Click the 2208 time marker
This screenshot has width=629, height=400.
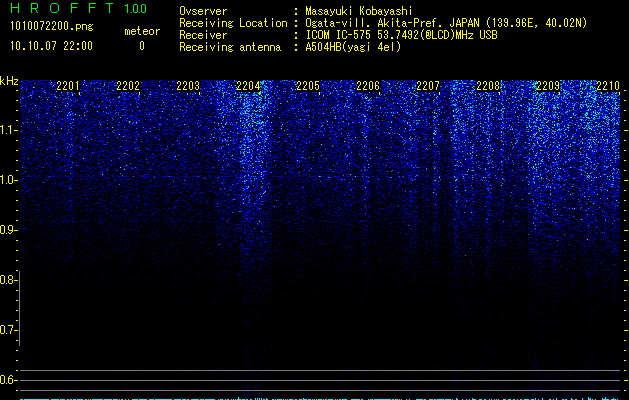pos(488,86)
